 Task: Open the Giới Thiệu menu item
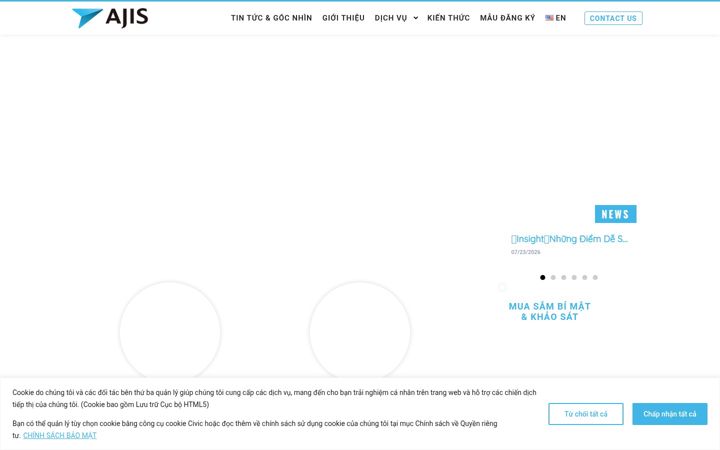coord(343,18)
